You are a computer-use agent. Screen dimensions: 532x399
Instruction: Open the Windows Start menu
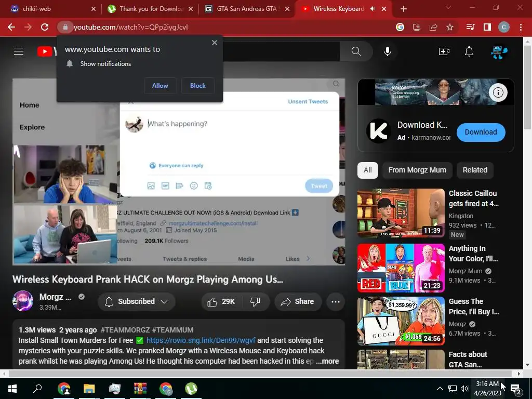click(x=12, y=389)
